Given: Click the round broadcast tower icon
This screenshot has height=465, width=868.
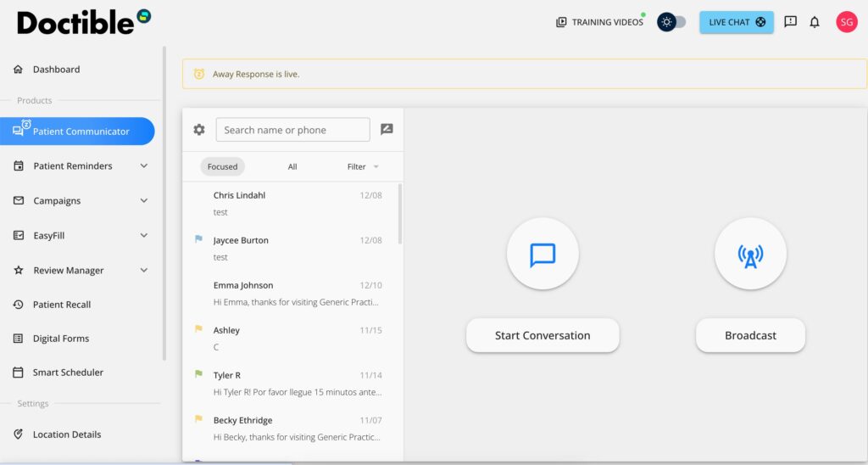Looking at the screenshot, I should [x=750, y=254].
